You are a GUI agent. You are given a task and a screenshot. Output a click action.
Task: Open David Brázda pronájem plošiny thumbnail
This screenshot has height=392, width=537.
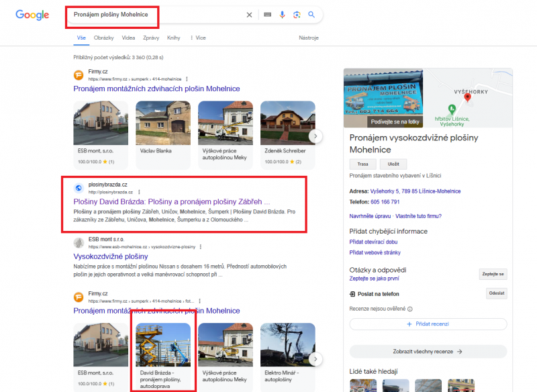(x=163, y=356)
